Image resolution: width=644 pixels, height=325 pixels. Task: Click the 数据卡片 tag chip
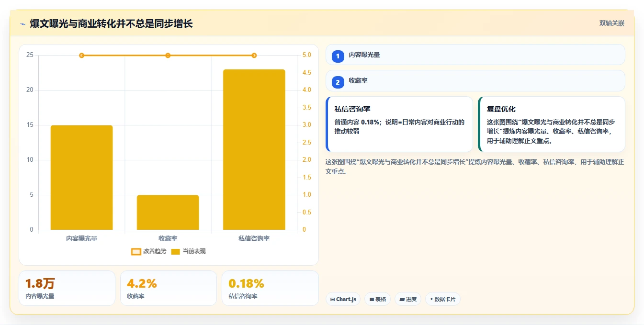click(443, 299)
